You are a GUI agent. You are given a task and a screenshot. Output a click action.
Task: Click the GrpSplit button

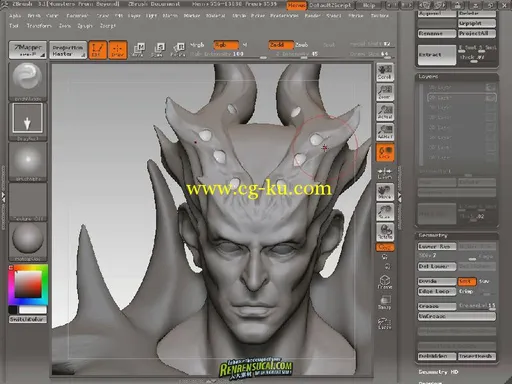click(x=477, y=23)
